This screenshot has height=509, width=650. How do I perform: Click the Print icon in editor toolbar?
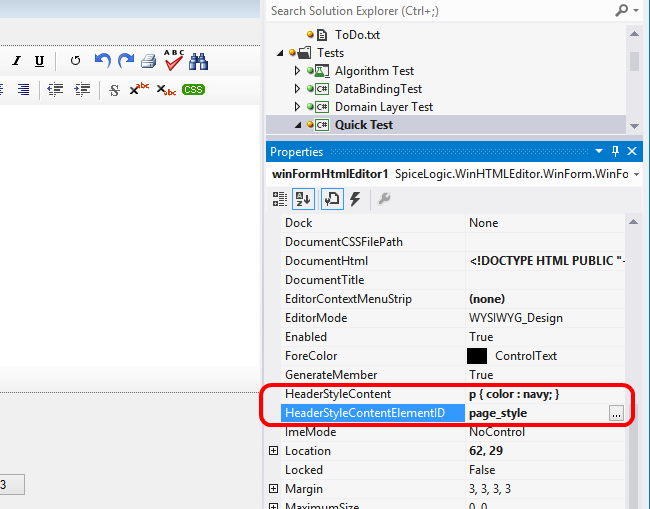pos(148,61)
